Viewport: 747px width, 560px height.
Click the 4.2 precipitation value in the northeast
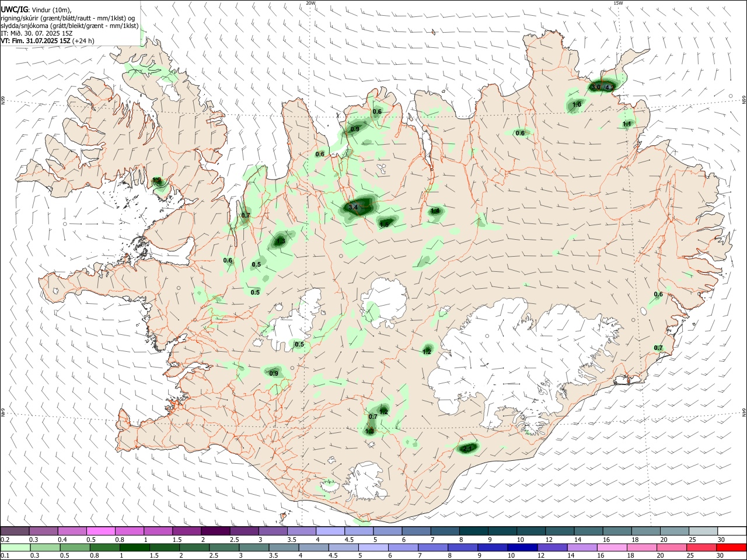point(610,87)
